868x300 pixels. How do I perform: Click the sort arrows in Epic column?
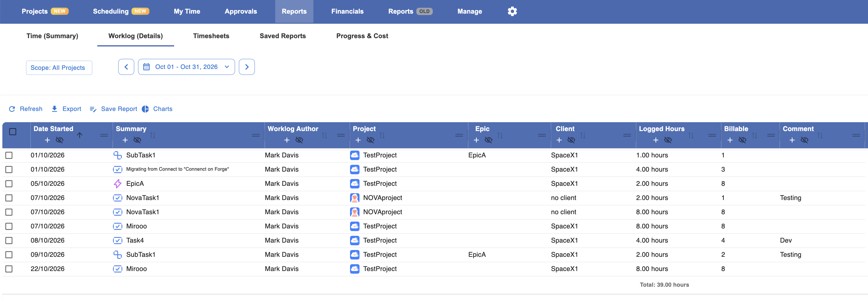[x=500, y=135]
